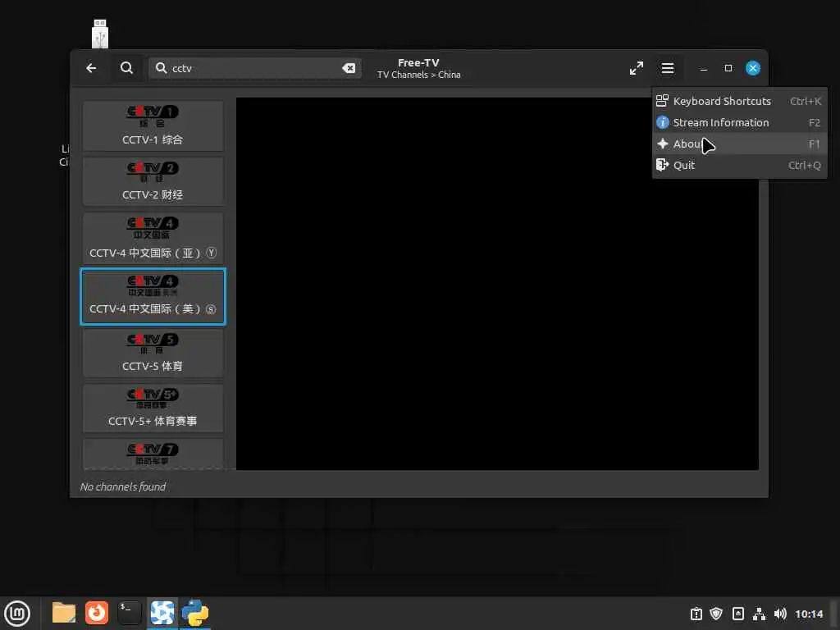Open the volume tray icon

[780, 614]
